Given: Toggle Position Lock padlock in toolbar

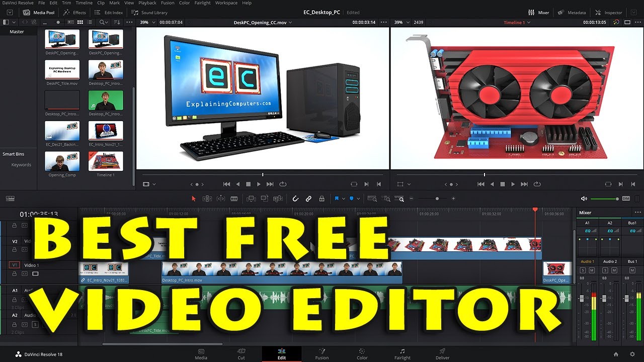Looking at the screenshot, I should coord(321,199).
